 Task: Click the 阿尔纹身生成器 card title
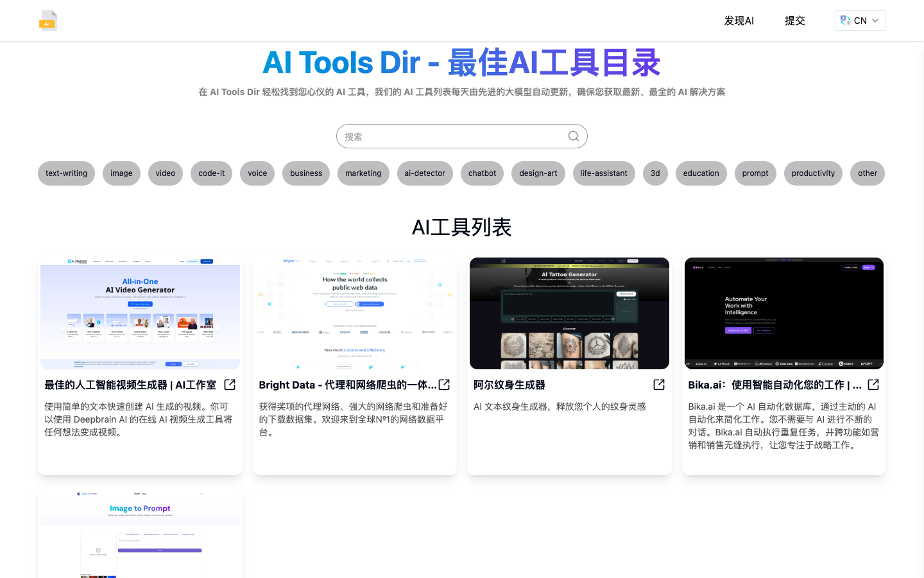click(x=509, y=385)
